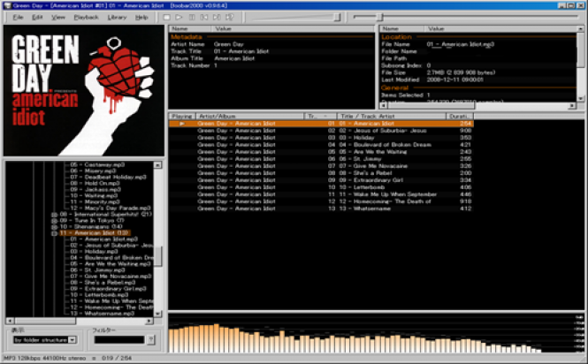Click the playing indicator arrow on the first row
Image resolution: width=588 pixels, height=364 pixels.
tap(182, 124)
